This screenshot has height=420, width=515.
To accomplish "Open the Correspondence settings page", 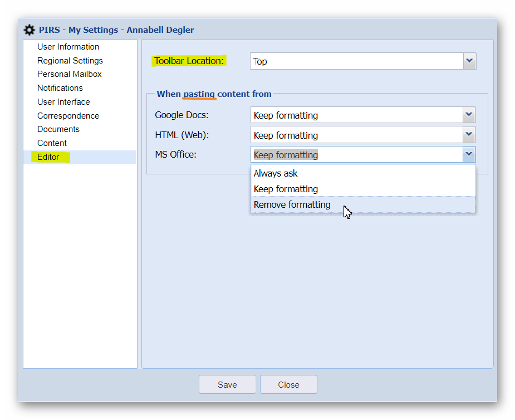I will click(x=68, y=116).
